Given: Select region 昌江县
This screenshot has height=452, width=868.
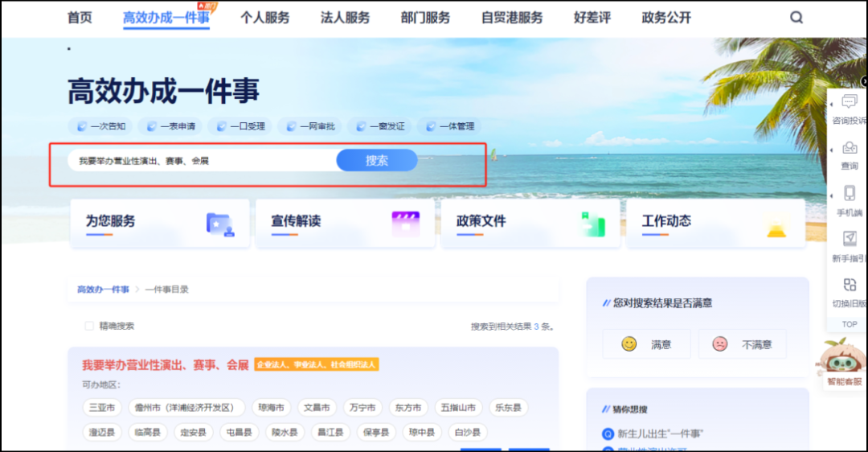Looking at the screenshot, I should point(330,432).
